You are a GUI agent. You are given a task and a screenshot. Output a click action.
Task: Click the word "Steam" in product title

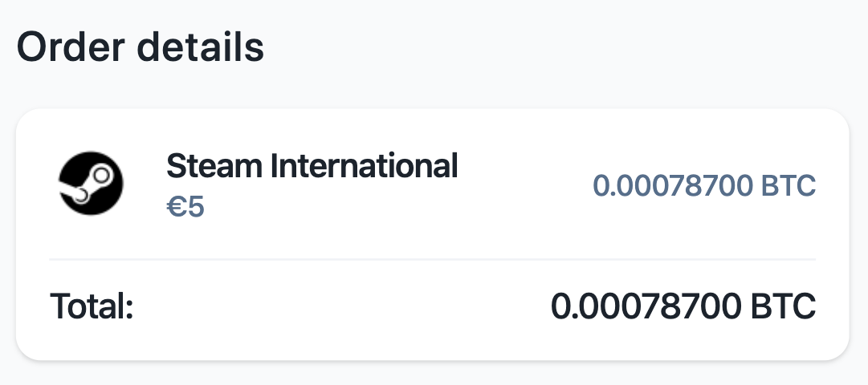(213, 167)
